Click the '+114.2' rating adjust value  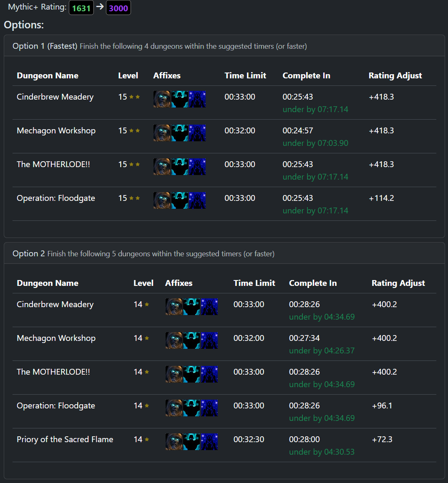(x=381, y=198)
